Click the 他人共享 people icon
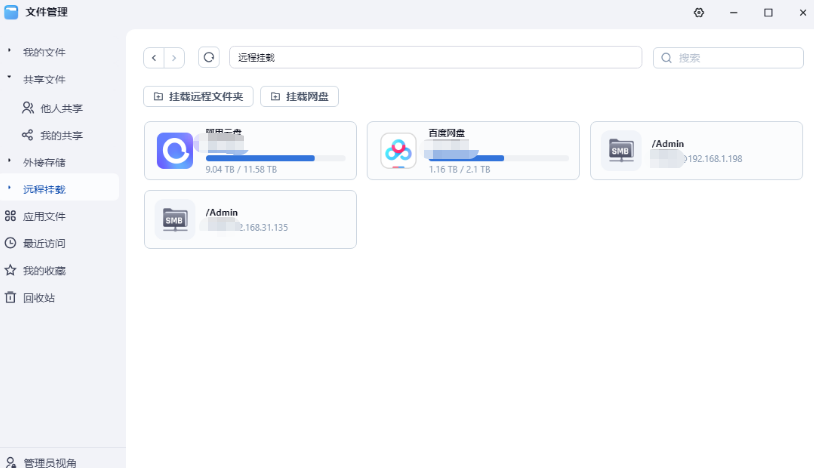Screen dimensions: 814x468 pos(28,108)
